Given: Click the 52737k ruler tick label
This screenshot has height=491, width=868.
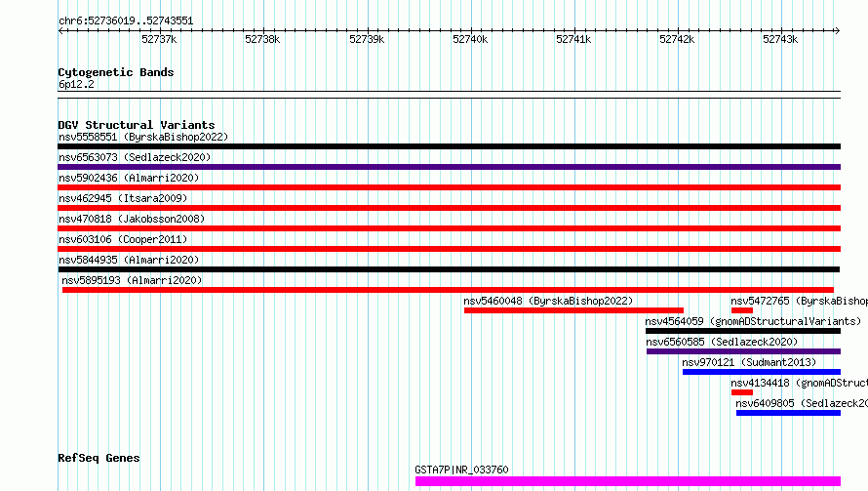Looking at the screenshot, I should [x=159, y=39].
